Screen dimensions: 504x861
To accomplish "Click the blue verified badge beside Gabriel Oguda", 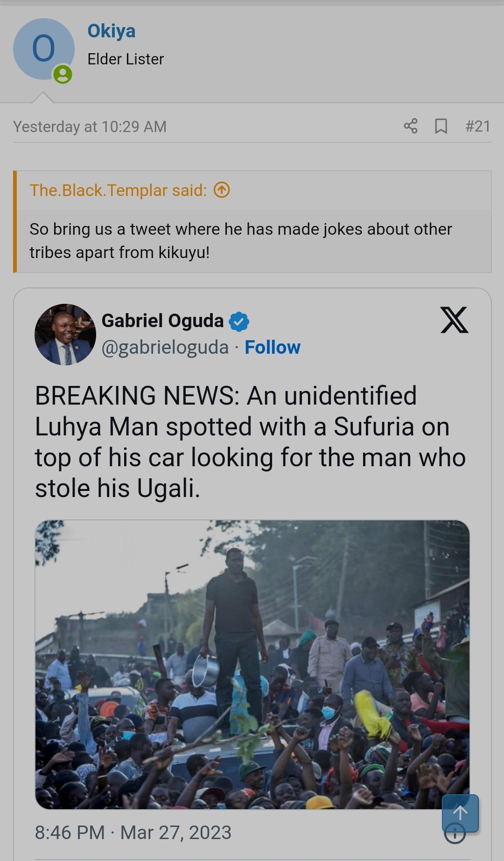I will click(x=239, y=322).
